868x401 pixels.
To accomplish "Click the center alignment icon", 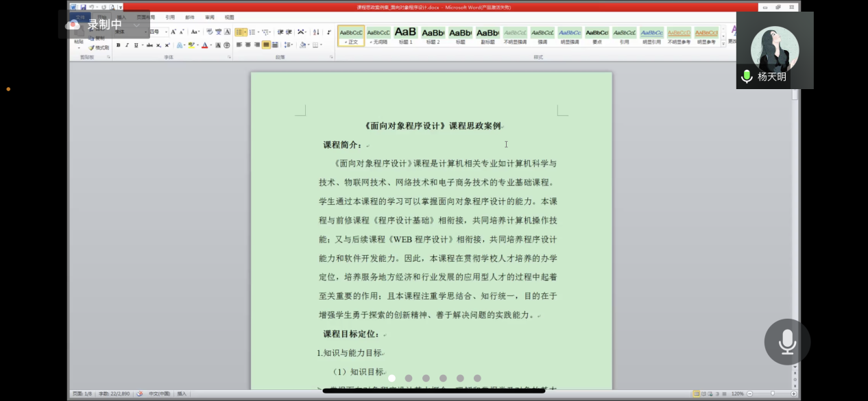I will [248, 45].
